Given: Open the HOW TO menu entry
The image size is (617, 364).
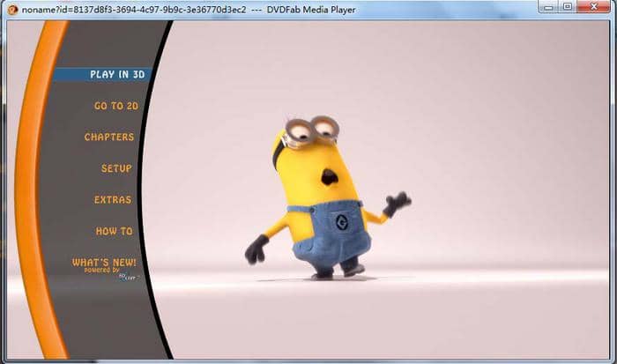Looking at the screenshot, I should (x=114, y=231).
